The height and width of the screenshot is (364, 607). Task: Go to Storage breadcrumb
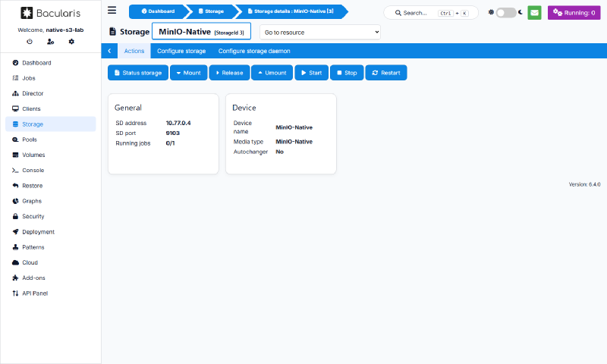click(212, 11)
